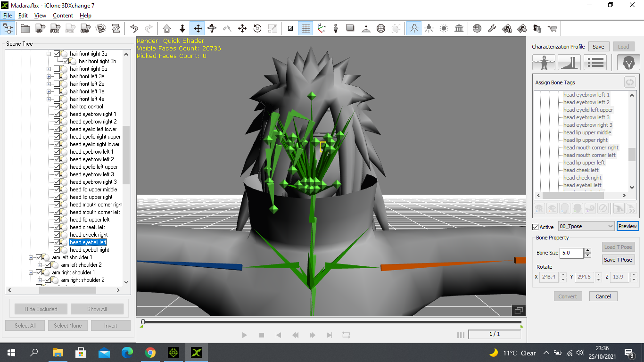Increase Bone Size with up stepper

click(587, 250)
